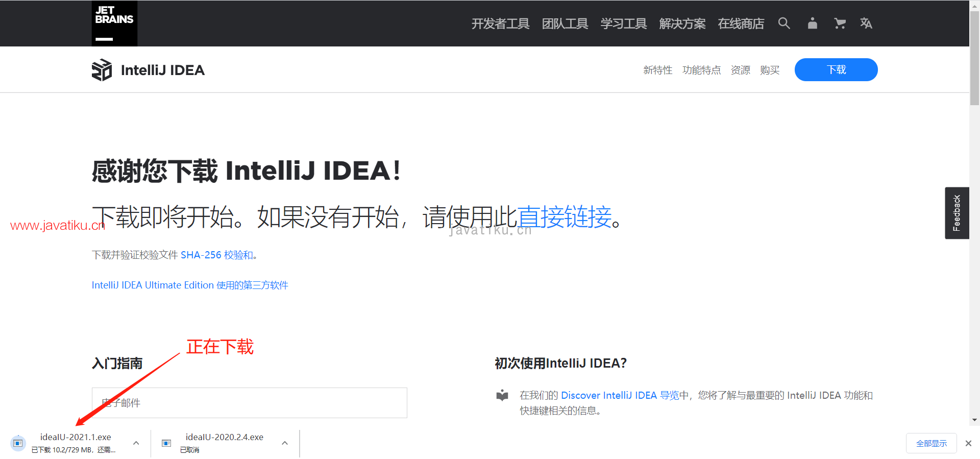Screen dimensions: 980x459
Task: Open the SHA-256 校验和 link
Action: click(217, 255)
